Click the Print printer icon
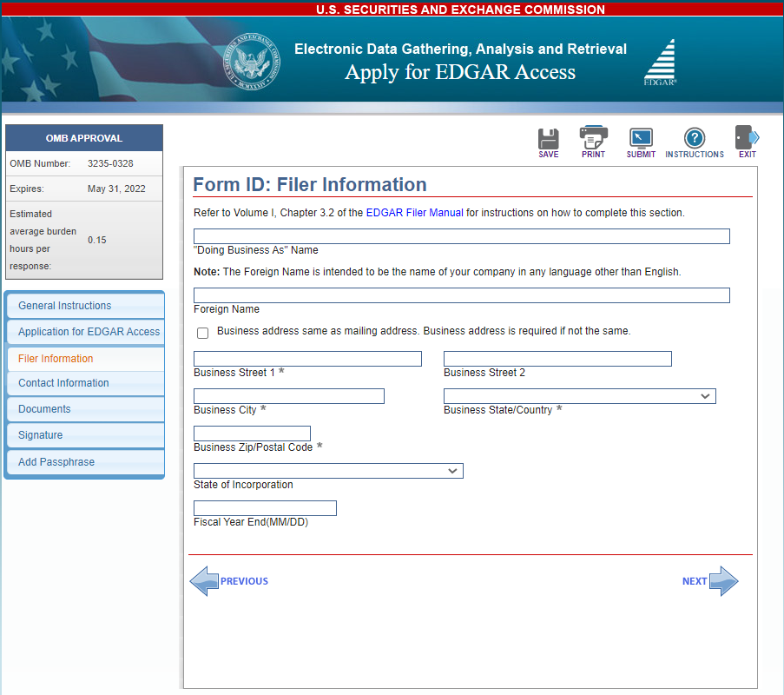This screenshot has width=784, height=695. click(593, 139)
